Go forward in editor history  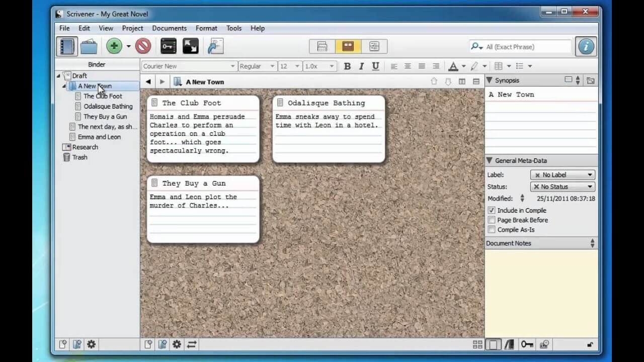click(162, 81)
